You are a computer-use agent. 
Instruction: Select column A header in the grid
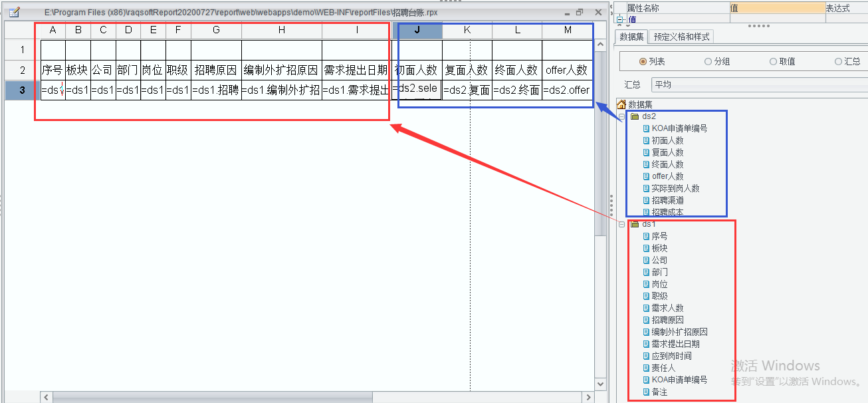point(53,30)
